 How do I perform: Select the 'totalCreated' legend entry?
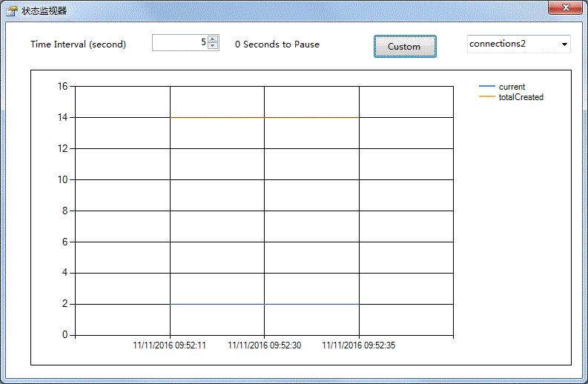(521, 97)
